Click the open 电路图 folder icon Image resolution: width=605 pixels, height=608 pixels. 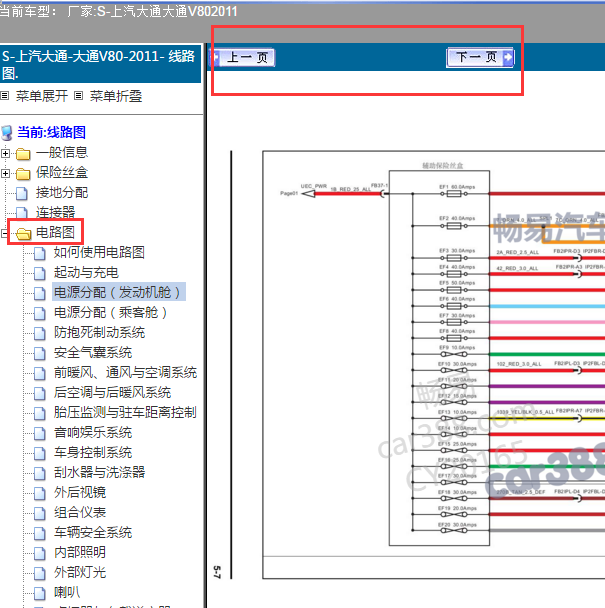(x=24, y=233)
